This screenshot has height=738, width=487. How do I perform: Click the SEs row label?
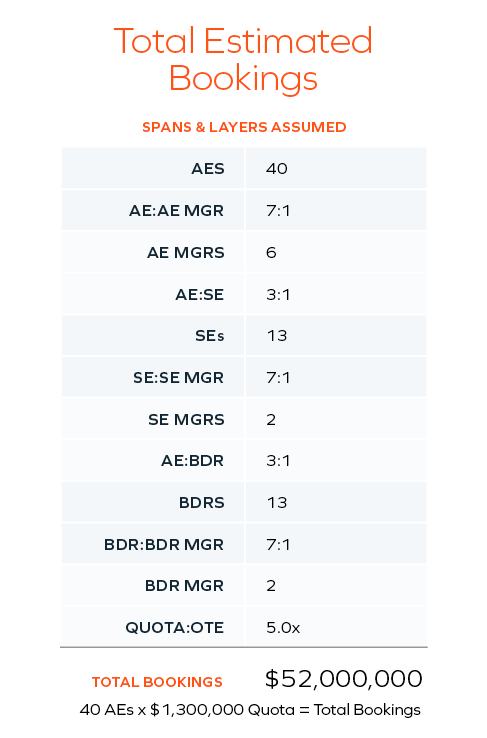coord(209,336)
